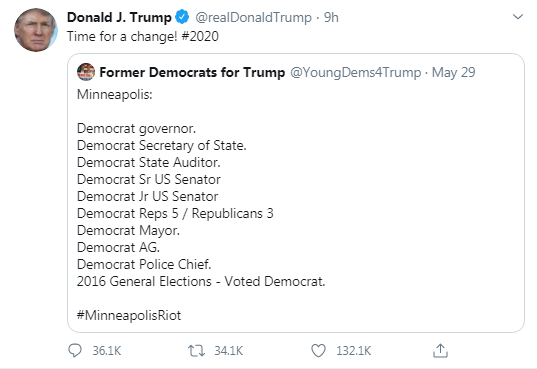Visit the @realDonaldTrump handle link
Image resolution: width=537 pixels, height=369 pixels.
tap(253, 17)
